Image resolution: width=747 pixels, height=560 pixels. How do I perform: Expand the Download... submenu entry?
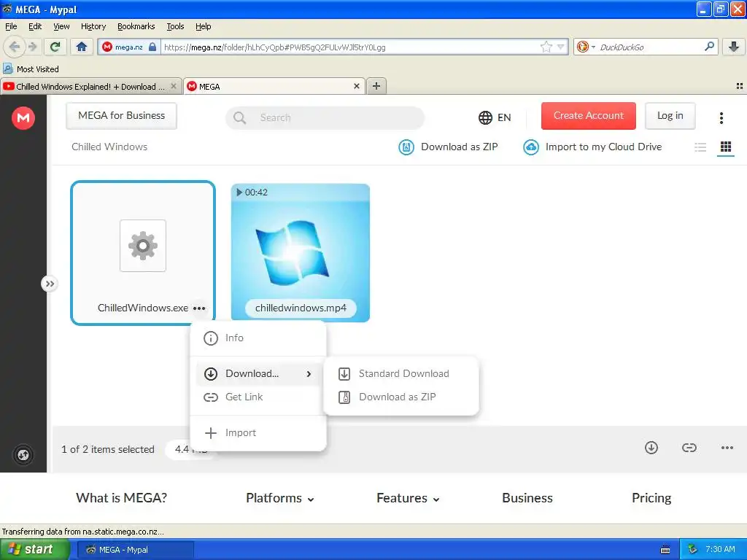pyautogui.click(x=258, y=374)
